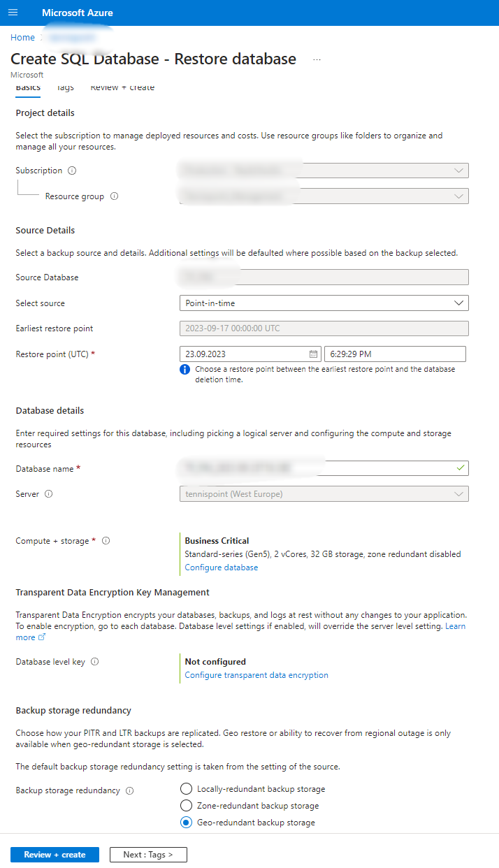This screenshot has width=499, height=868.
Task: Click the restore point time input field
Action: pos(395,354)
